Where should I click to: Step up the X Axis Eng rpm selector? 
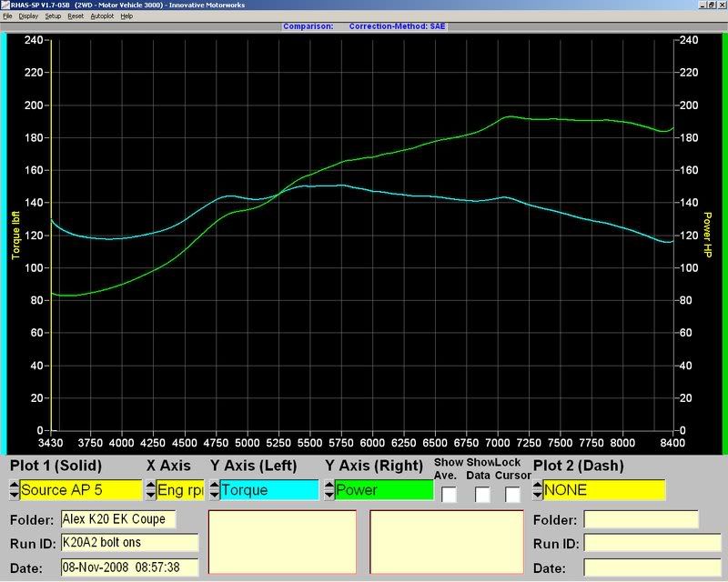(x=151, y=485)
